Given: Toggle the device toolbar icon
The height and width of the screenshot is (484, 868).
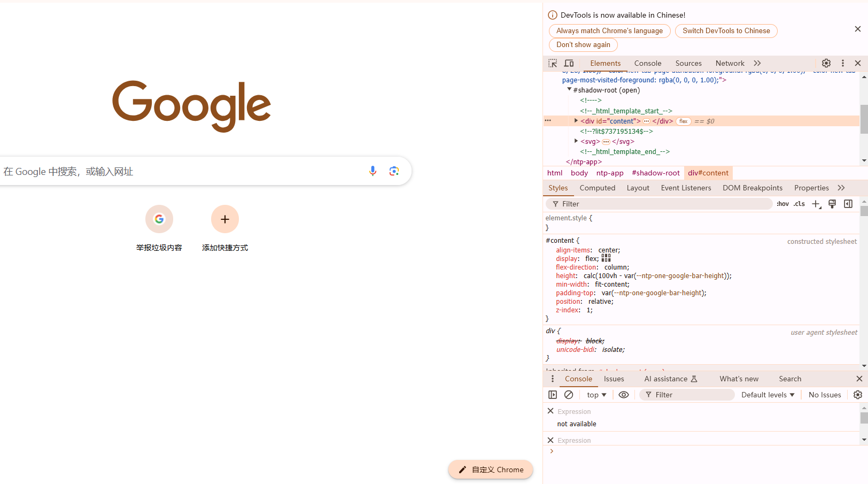Looking at the screenshot, I should [569, 63].
